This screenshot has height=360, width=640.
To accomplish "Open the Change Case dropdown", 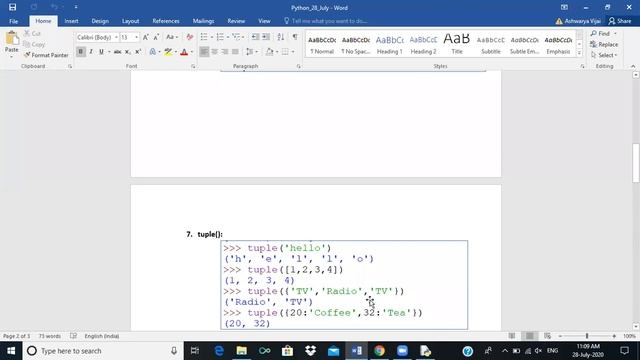I will (x=172, y=37).
